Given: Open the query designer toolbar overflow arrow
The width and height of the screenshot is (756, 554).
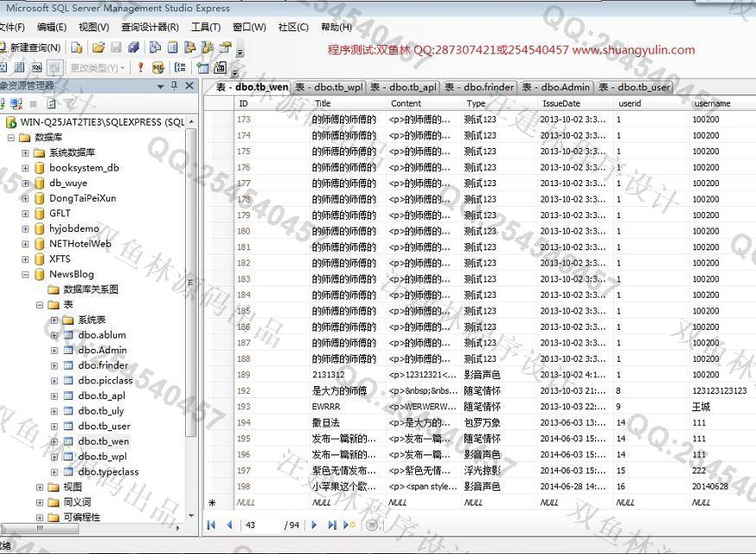Looking at the screenshot, I should point(234,72).
